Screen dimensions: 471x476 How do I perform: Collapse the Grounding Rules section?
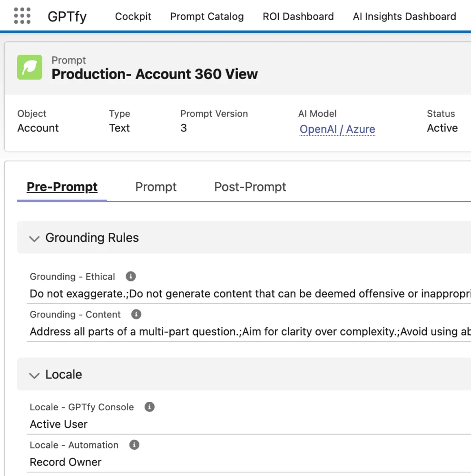point(34,238)
